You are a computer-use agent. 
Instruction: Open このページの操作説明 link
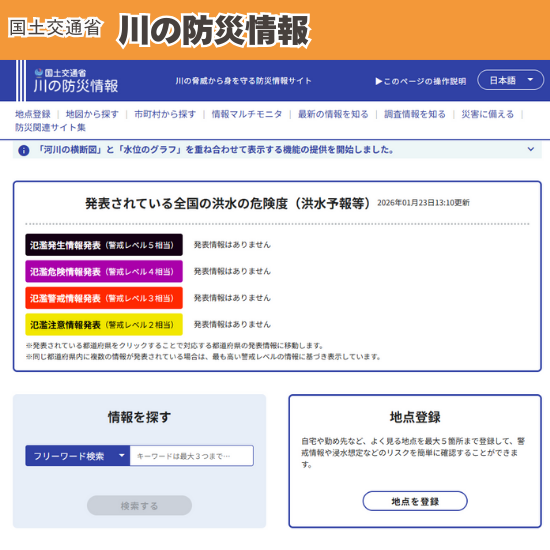[x=421, y=81]
